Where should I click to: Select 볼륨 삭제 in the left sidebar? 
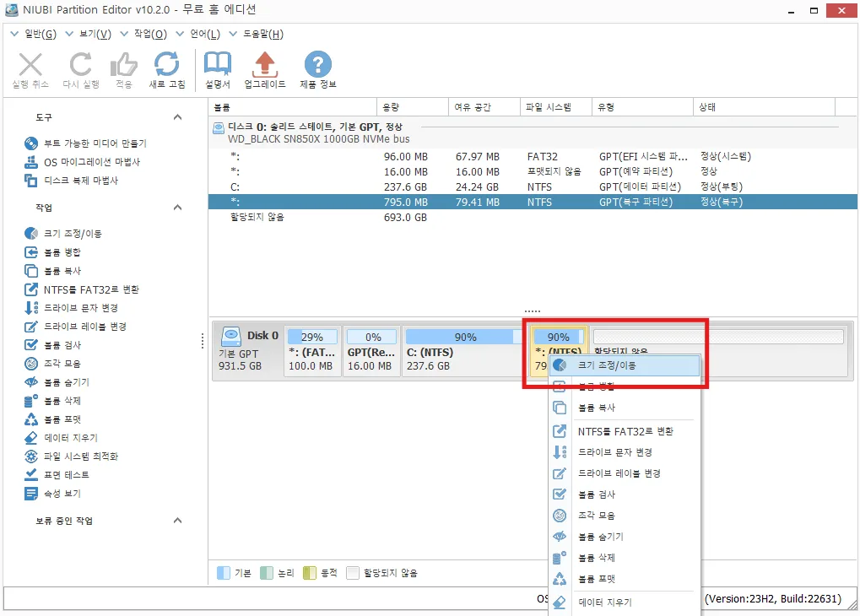click(52, 401)
